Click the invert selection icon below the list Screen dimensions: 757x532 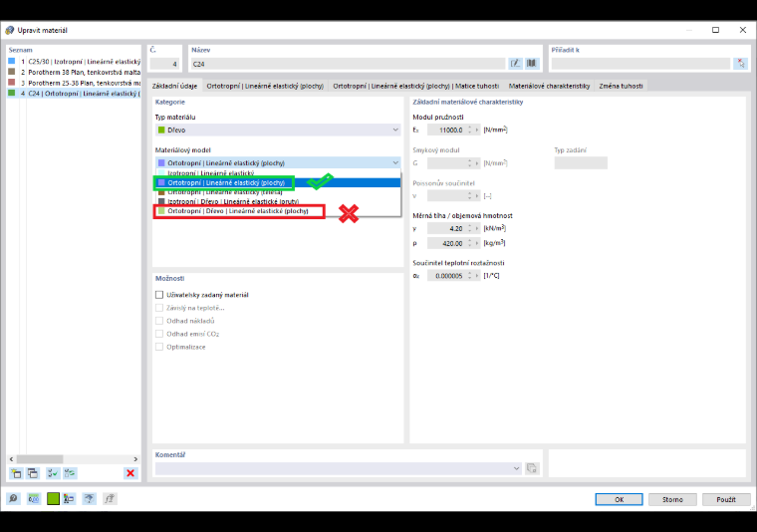70,473
